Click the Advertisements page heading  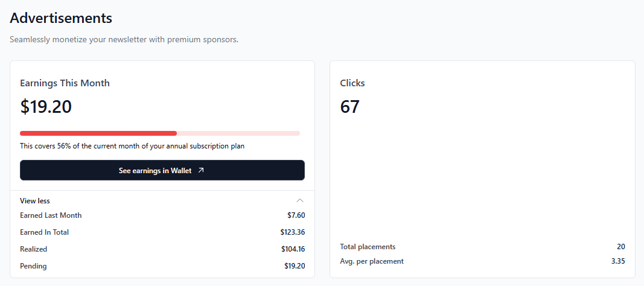point(61,18)
